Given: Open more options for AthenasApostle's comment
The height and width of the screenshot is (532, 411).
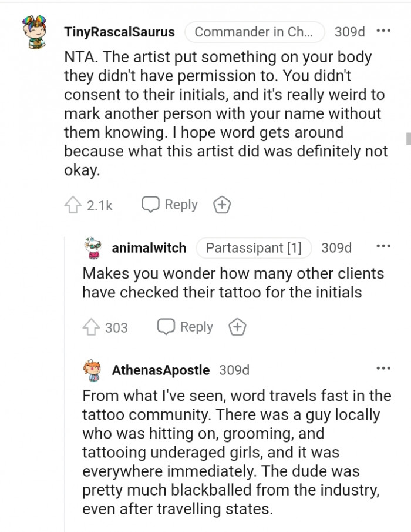Looking at the screenshot, I should tap(383, 369).
